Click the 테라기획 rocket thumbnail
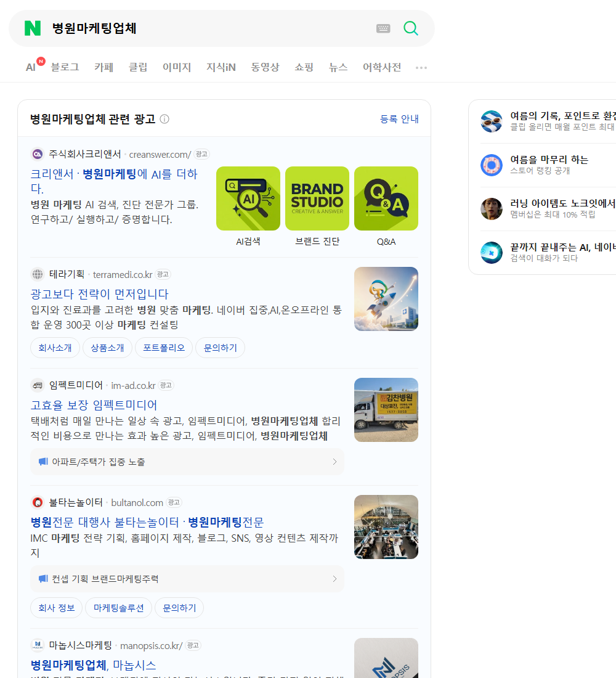This screenshot has height=678, width=616. tap(386, 299)
